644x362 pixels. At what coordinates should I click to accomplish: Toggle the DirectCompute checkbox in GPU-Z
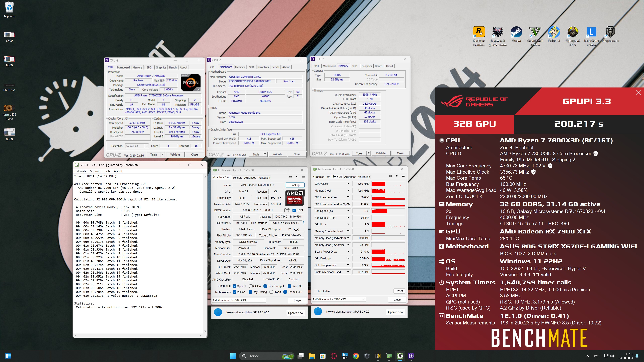pos(265,286)
